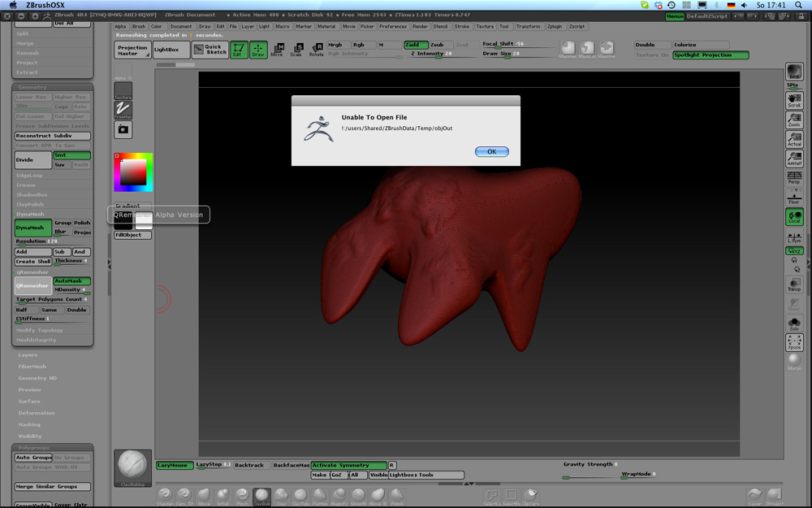Select the Scroll canvas icon
Image resolution: width=812 pixels, height=508 pixels.
(x=794, y=100)
